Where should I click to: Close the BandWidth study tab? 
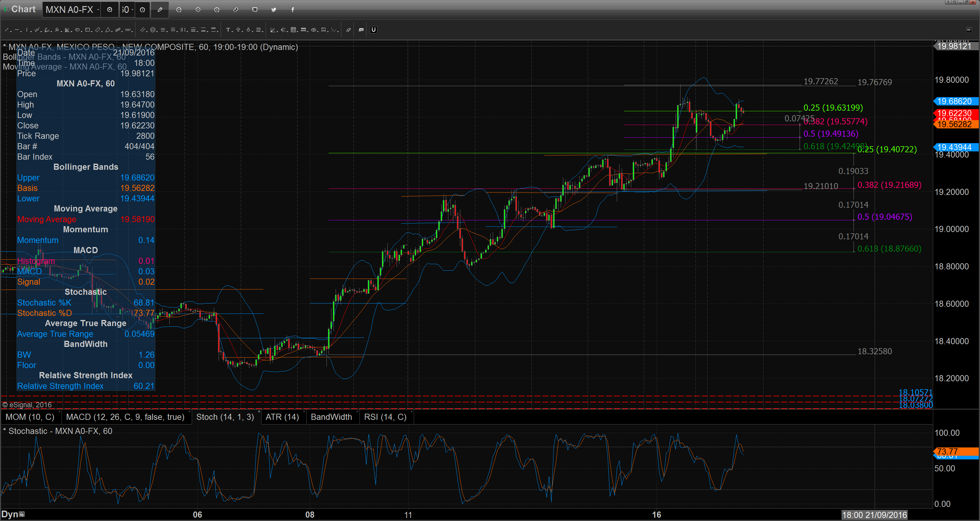[x=357, y=412]
